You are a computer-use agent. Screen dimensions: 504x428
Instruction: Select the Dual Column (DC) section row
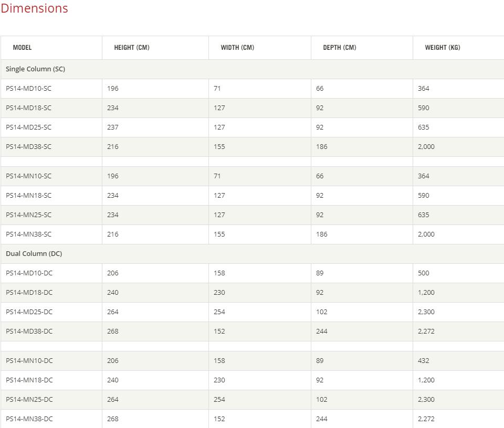(x=253, y=254)
